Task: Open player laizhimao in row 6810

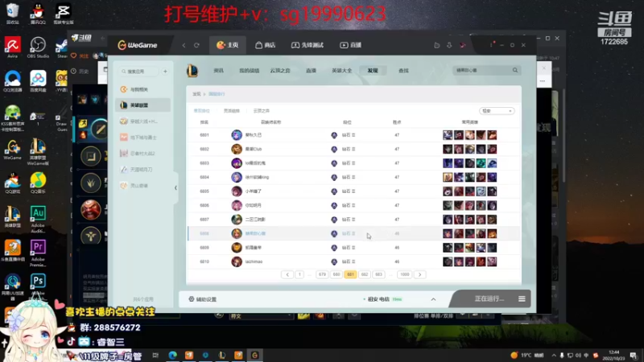Action: pyautogui.click(x=254, y=261)
